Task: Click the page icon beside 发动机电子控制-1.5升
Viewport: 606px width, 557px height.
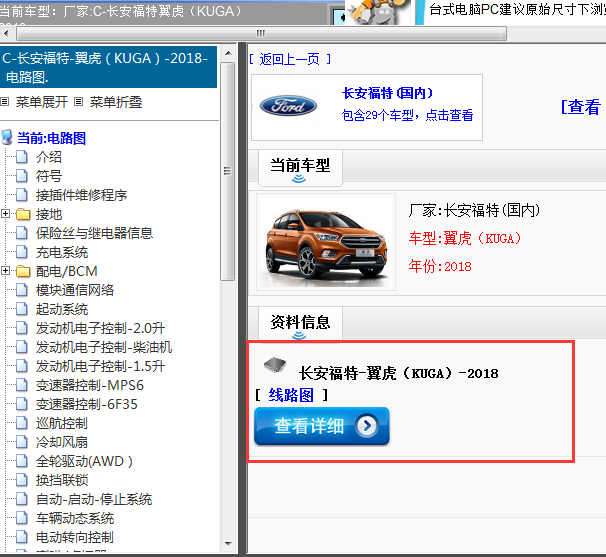Action: tap(22, 366)
